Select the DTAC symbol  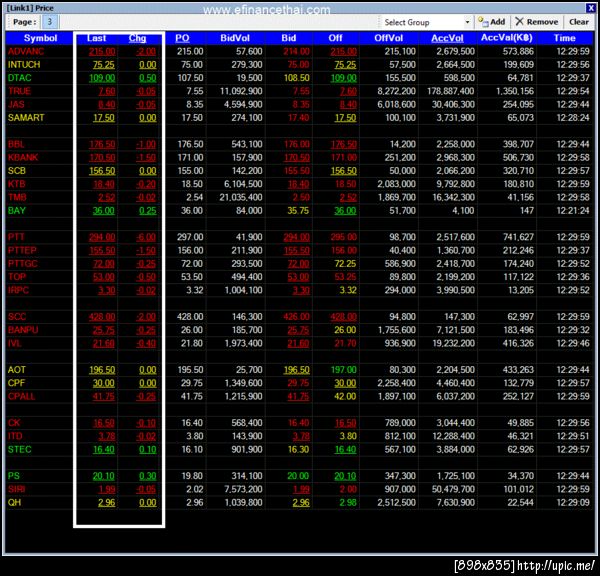20,78
